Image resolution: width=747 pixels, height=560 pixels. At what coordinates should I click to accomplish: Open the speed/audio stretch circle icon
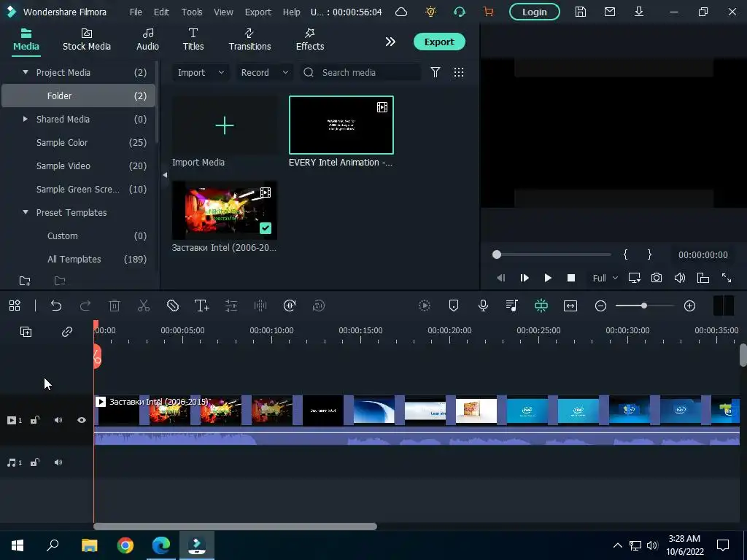pos(289,306)
